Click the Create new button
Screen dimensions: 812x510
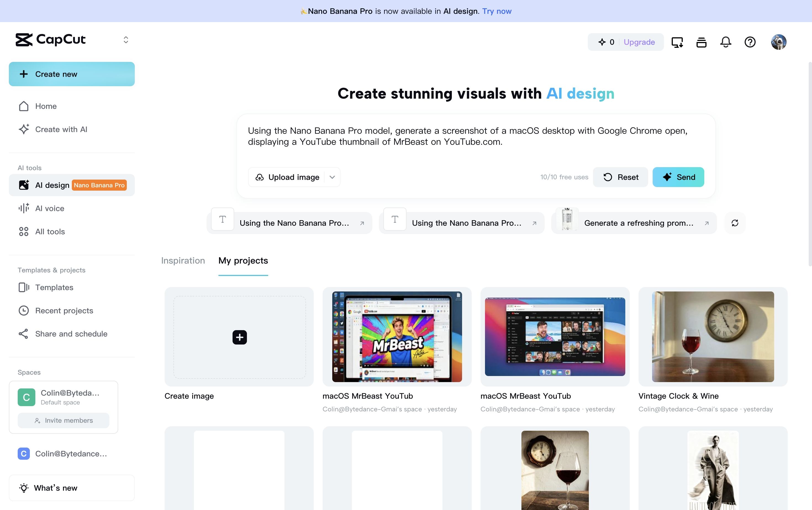(x=72, y=74)
